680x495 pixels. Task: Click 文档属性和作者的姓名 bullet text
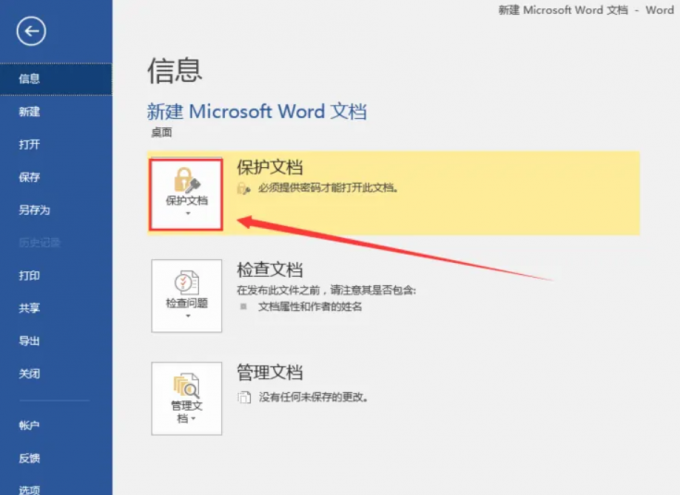pos(310,307)
